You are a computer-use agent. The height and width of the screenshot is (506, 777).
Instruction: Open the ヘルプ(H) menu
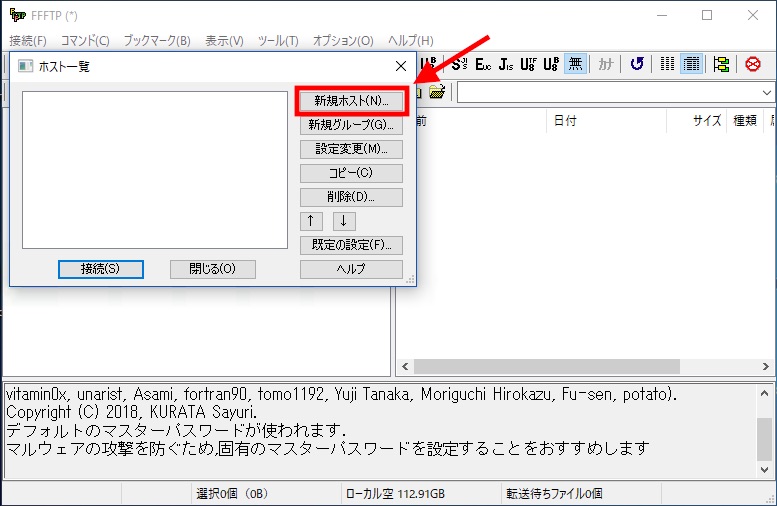pyautogui.click(x=411, y=41)
